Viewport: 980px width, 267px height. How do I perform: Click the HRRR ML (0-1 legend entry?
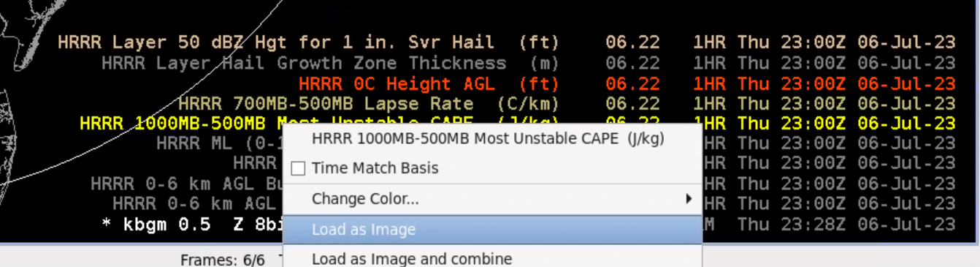pyautogui.click(x=219, y=143)
